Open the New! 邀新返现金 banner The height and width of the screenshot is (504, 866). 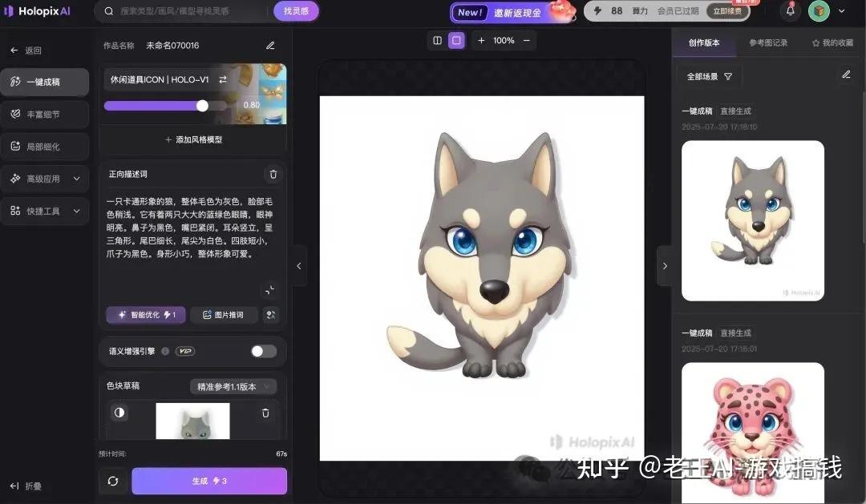pos(514,12)
